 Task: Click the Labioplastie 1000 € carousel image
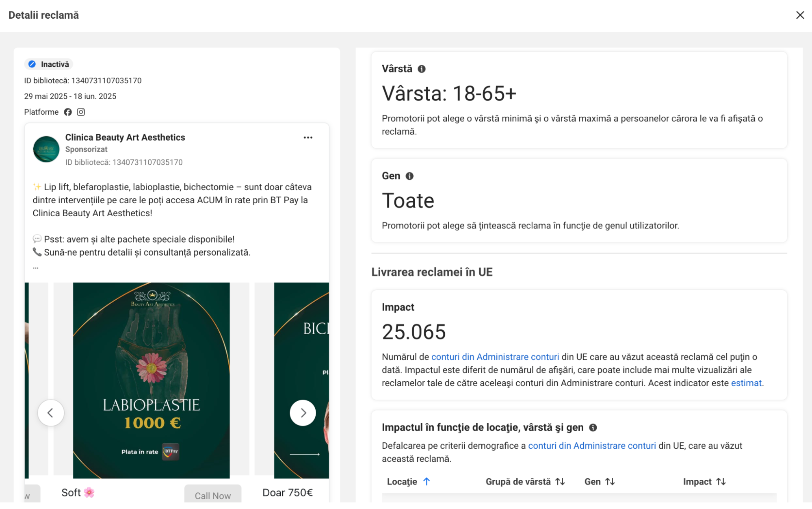pyautogui.click(x=151, y=380)
